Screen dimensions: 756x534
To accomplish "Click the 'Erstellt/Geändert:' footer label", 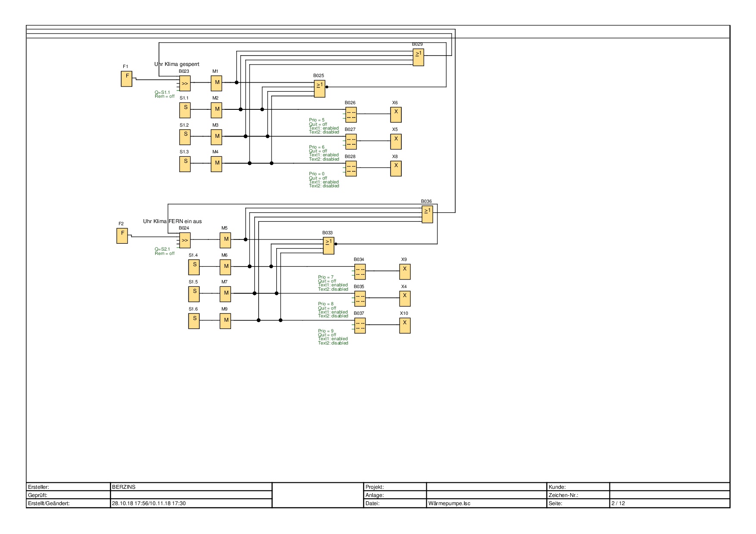I will 49,503.
